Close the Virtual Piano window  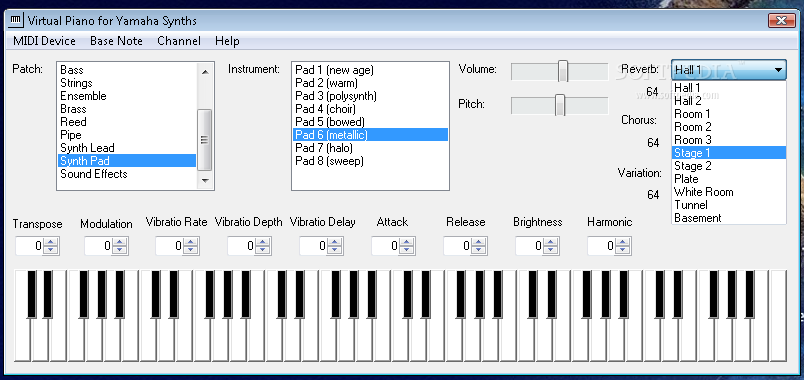pyautogui.click(x=781, y=21)
